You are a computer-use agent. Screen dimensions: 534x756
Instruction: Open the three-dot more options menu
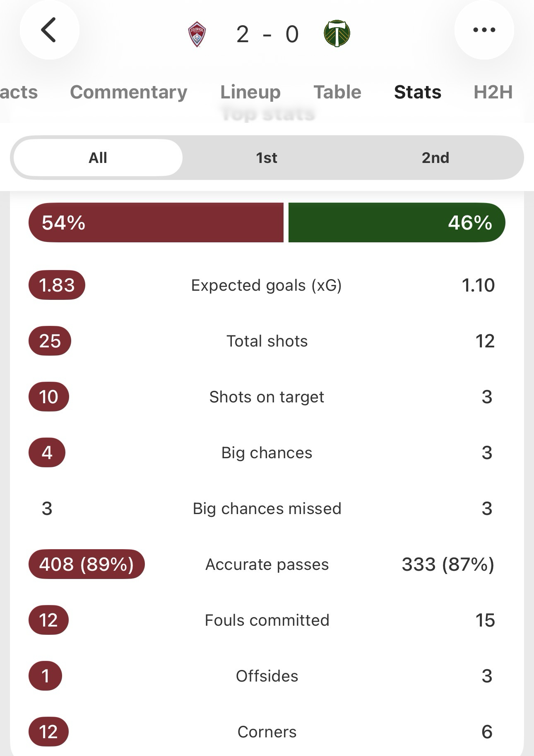coord(484,30)
